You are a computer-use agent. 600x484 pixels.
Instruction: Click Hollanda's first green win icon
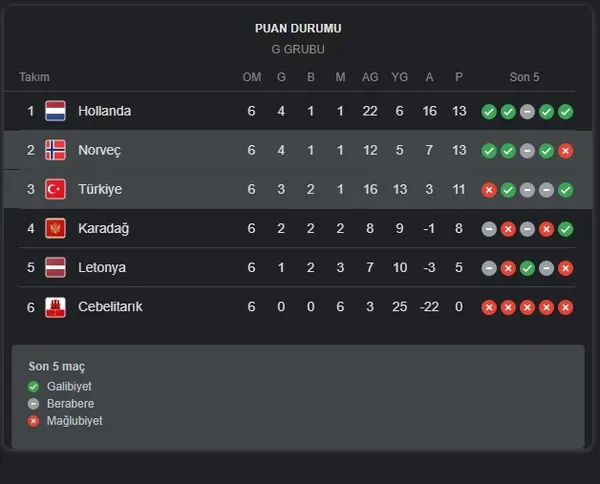click(489, 111)
